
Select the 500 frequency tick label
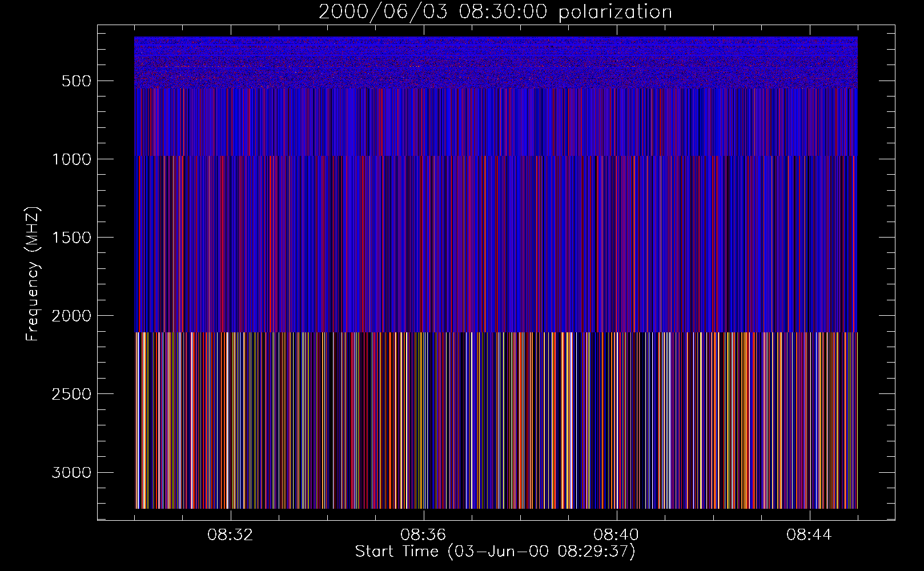77,81
